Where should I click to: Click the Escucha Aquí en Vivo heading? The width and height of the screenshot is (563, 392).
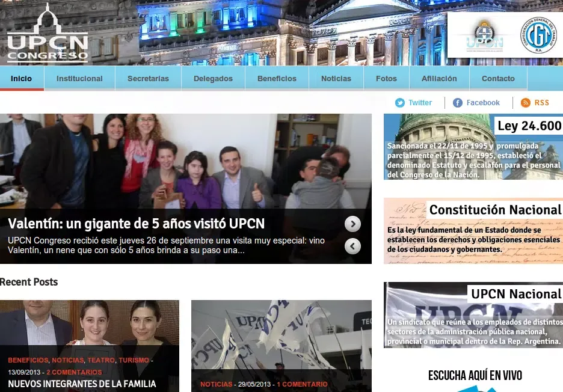click(x=475, y=376)
